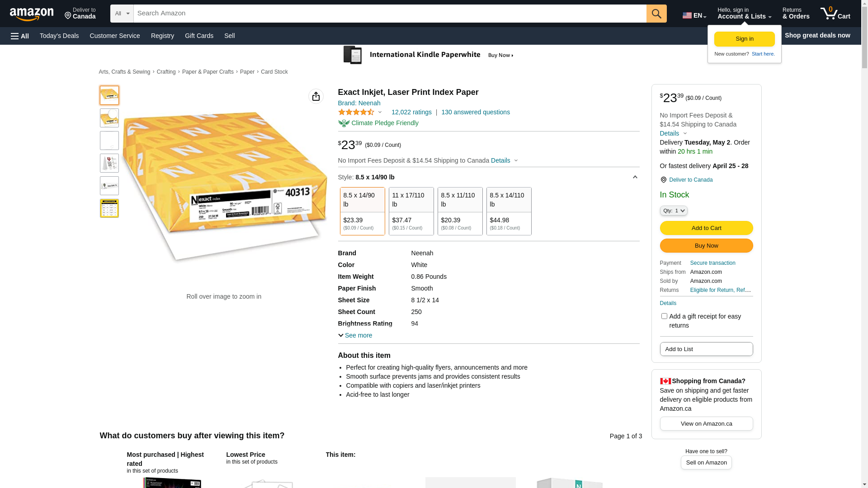
Task: Select the 8.5 x 11/110 lb style
Action: (460, 211)
